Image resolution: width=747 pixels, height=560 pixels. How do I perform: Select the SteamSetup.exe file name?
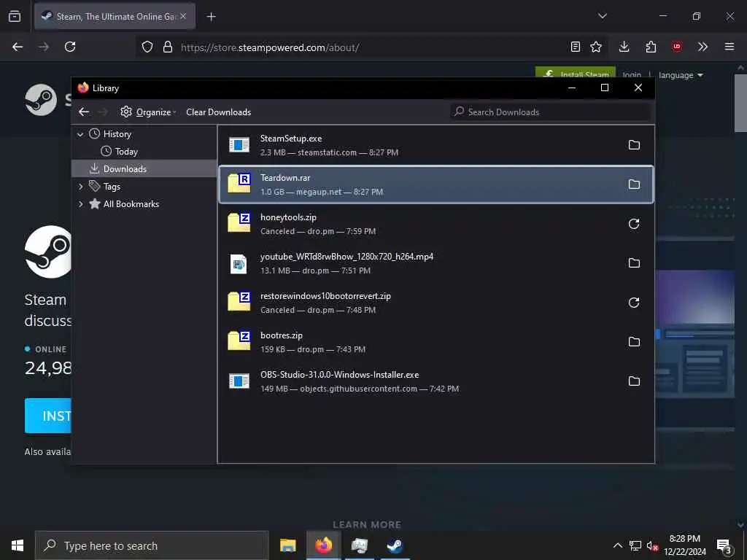pos(290,139)
